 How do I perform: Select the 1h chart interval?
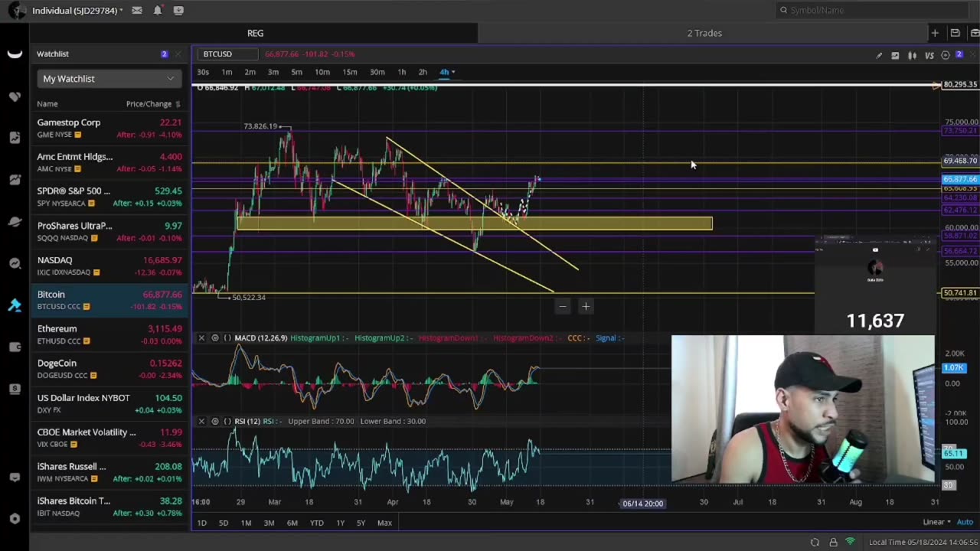[402, 72]
